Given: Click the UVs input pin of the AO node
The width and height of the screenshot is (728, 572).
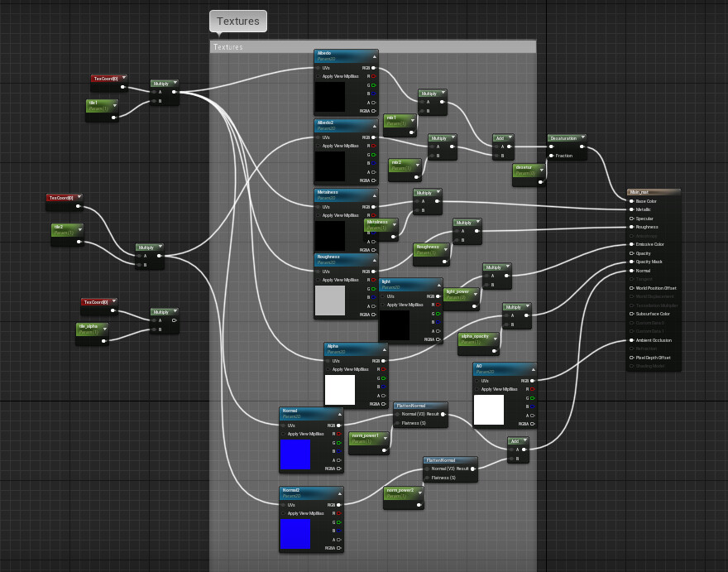Looking at the screenshot, I should coord(477,381).
